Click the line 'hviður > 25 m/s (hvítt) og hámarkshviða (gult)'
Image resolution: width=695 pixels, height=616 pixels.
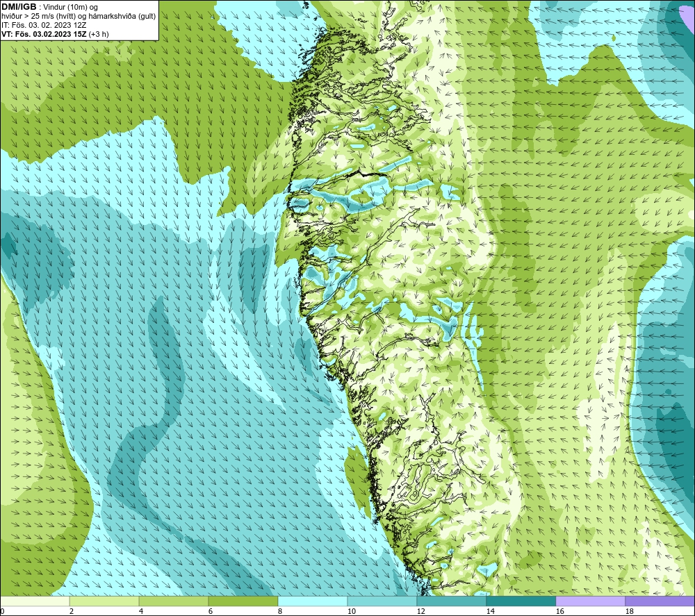click(x=79, y=17)
